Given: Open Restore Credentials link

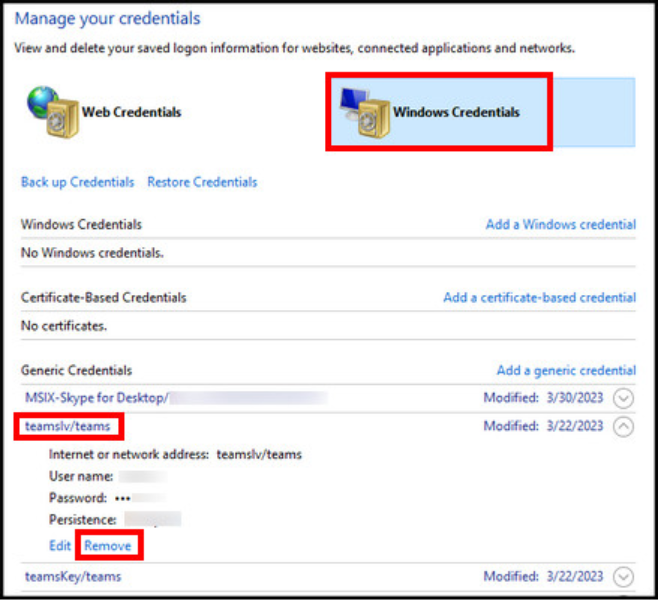Looking at the screenshot, I should [202, 182].
